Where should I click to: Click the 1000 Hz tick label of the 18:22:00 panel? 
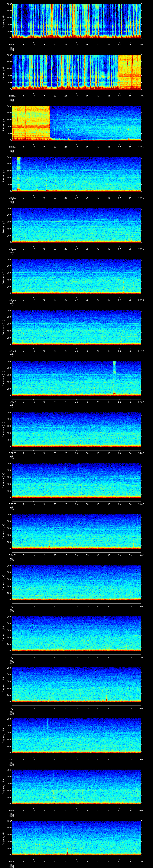(8, 412)
